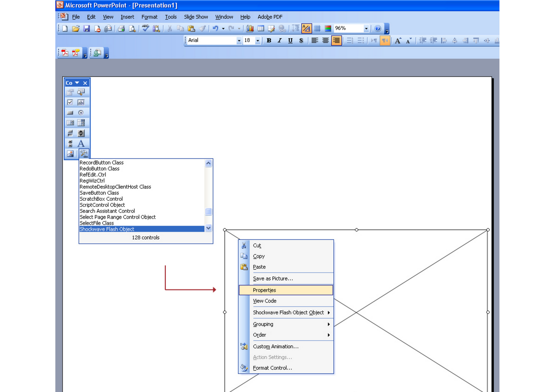Viewport: 555px width, 392px height.
Task: Toggle the Align Right button
Action: click(x=336, y=41)
